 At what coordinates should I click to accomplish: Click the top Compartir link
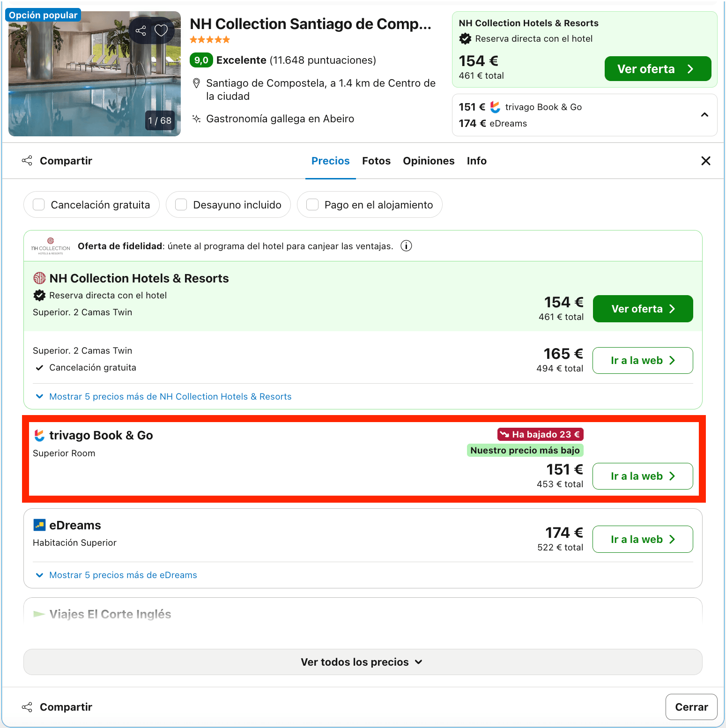coord(66,161)
